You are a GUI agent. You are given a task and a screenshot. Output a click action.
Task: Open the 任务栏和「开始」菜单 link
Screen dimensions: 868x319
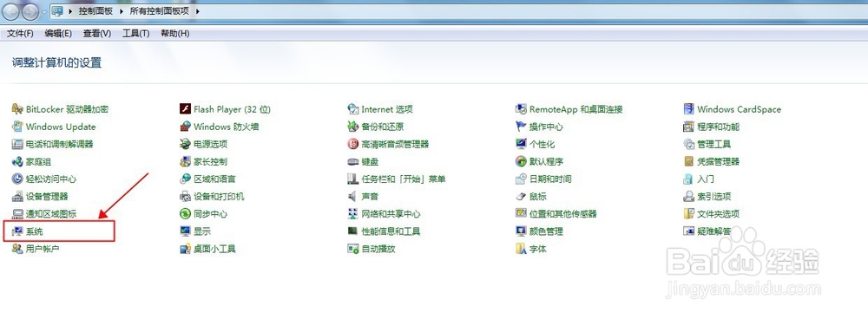tap(404, 179)
